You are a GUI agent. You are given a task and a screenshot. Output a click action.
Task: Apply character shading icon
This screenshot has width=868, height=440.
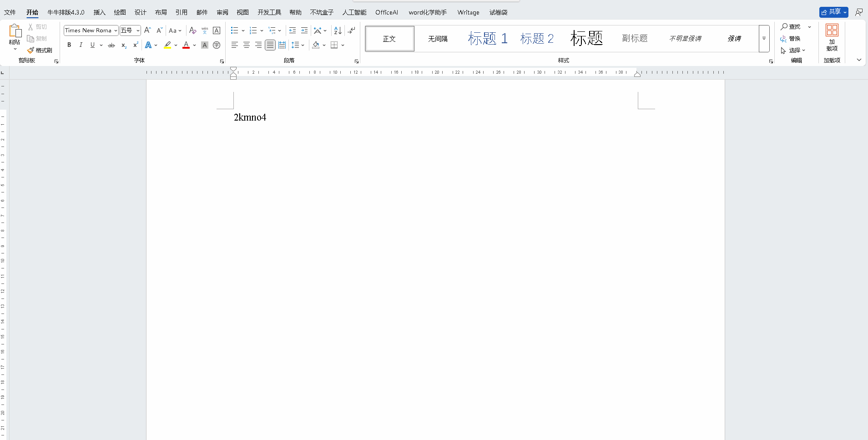click(x=205, y=45)
